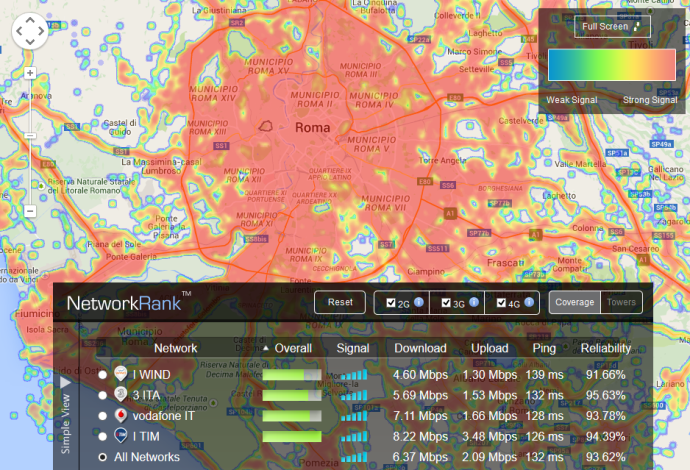Open the 4G info icon
This screenshot has height=470, width=690.
[529, 302]
